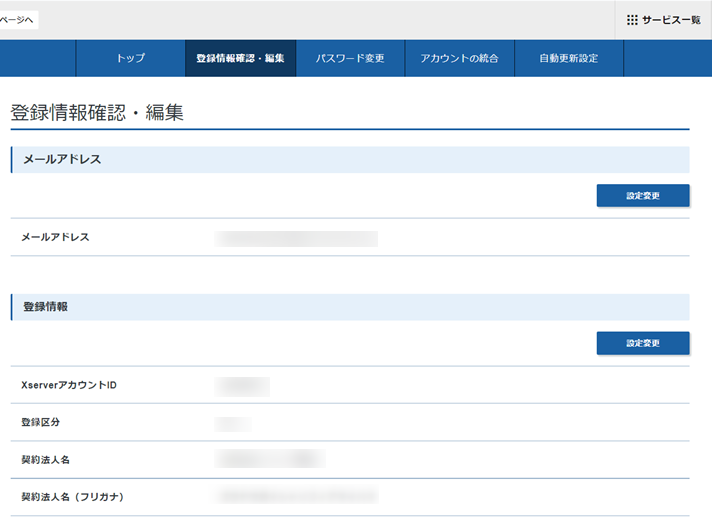Open the 自動更新設定 tab
This screenshot has width=712, height=524.
pos(568,58)
